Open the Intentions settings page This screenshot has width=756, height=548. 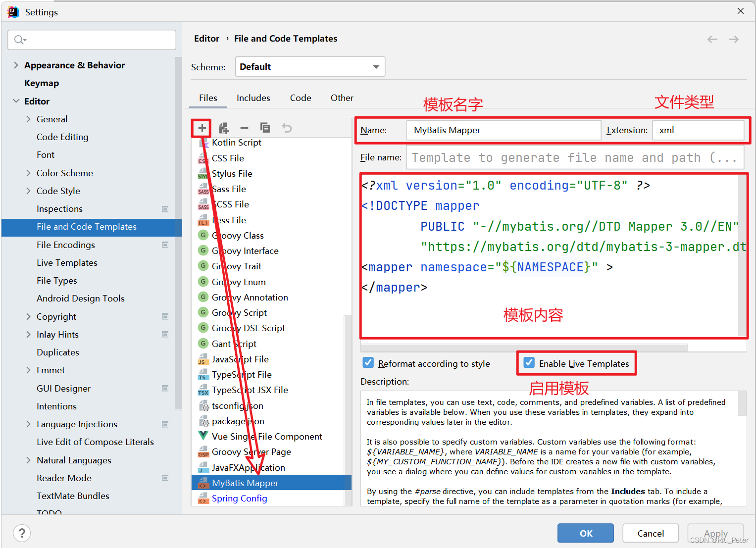[56, 406]
